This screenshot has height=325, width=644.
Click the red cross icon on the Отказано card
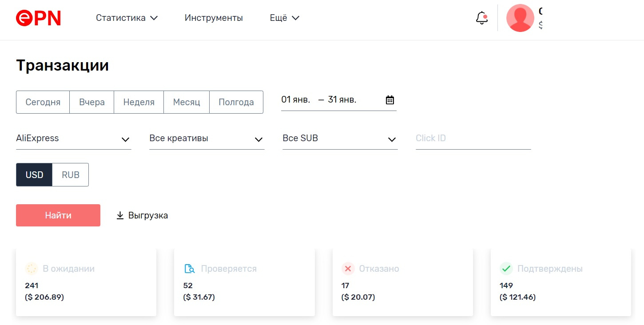(x=348, y=269)
